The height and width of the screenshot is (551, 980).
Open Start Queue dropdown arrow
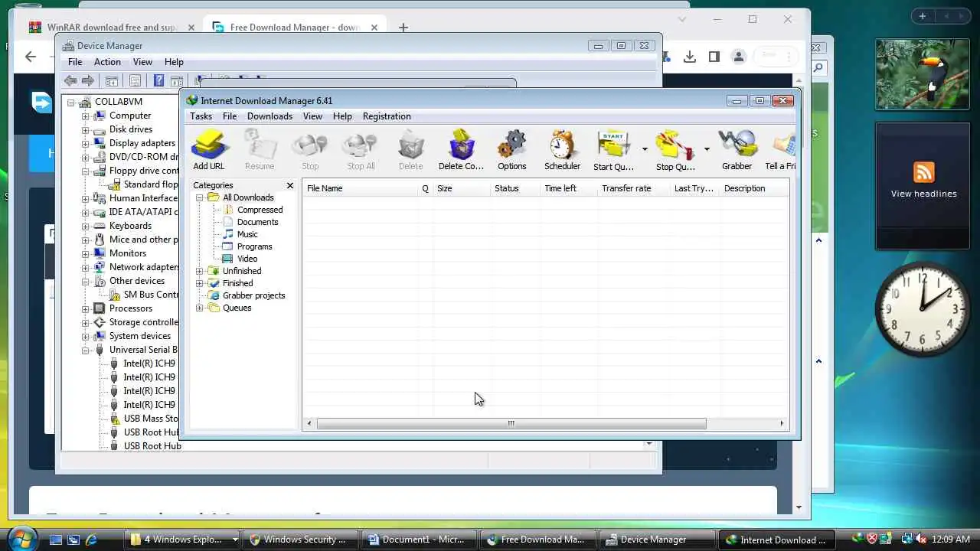coord(645,149)
